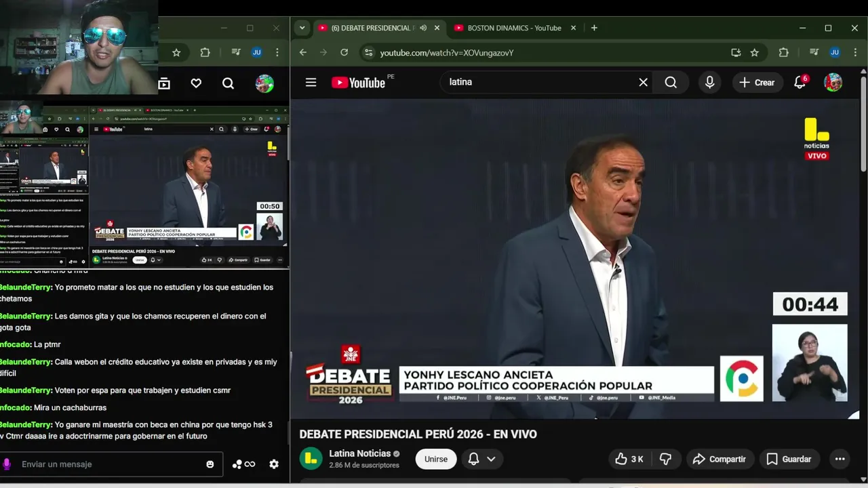Open the JU profile in YouTube browser window
Screen dimensions: 868x488
tap(835, 52)
